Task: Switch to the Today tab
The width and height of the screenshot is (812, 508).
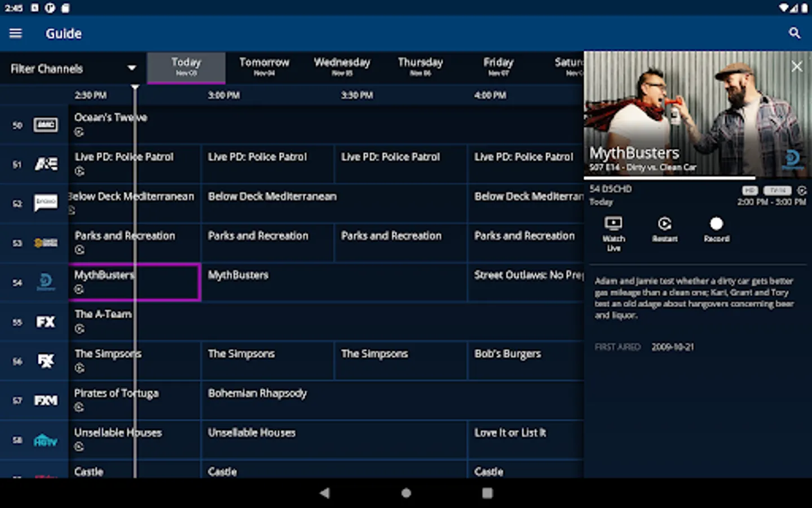Action: point(186,68)
